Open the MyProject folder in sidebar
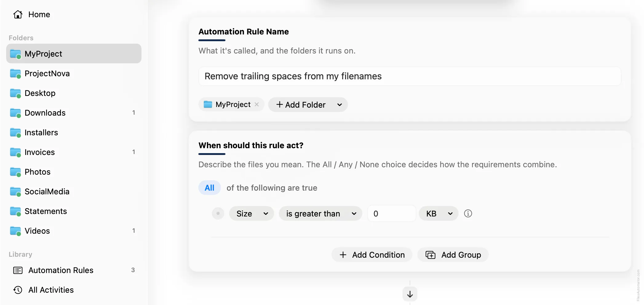 [x=74, y=54]
